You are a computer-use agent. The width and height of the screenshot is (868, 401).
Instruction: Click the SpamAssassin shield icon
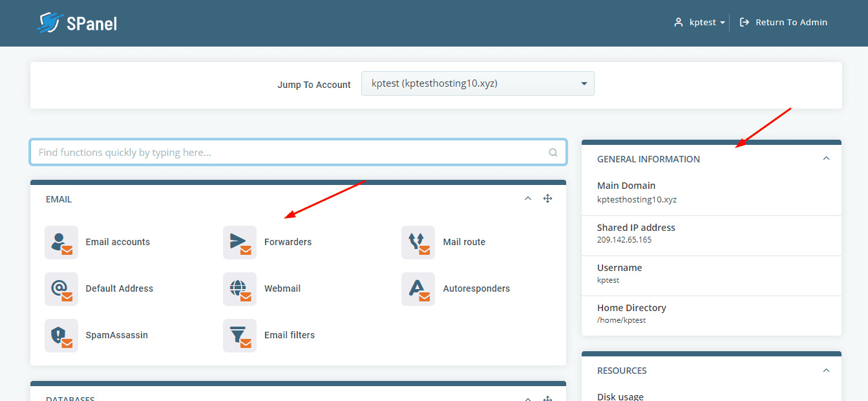click(x=61, y=336)
